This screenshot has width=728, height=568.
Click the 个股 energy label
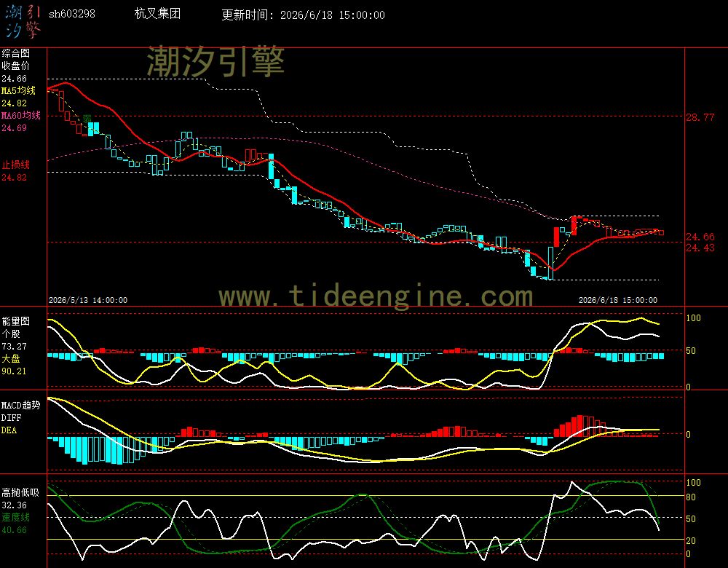click(11, 334)
